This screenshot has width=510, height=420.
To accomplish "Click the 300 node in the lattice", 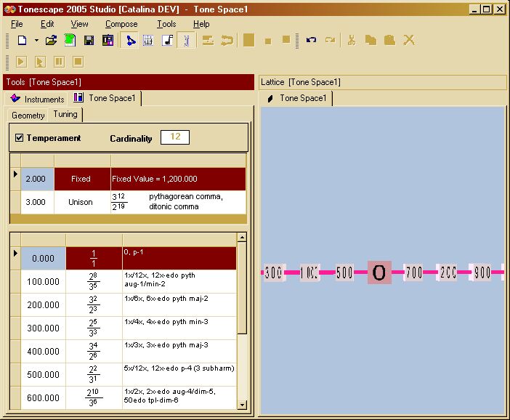I will click(274, 272).
